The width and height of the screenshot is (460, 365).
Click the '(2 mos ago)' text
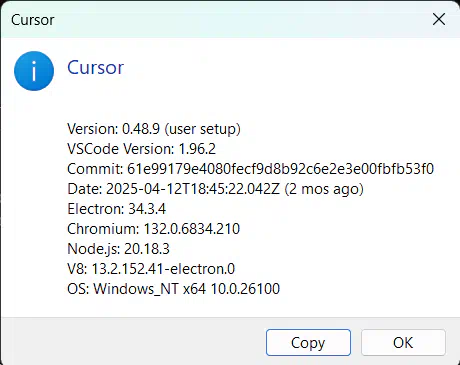point(324,189)
